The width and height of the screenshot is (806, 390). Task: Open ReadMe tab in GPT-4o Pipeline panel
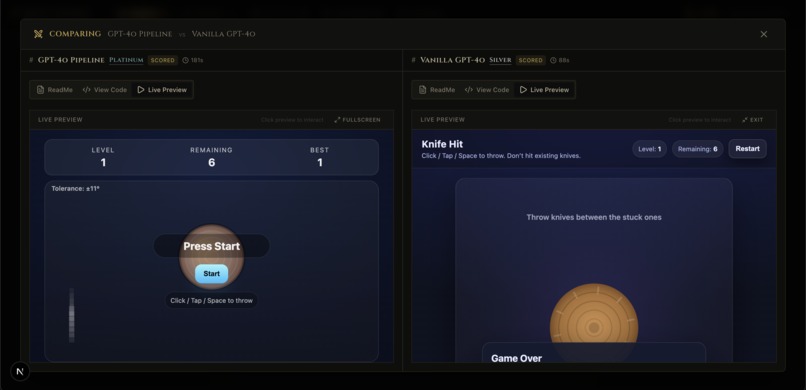pyautogui.click(x=54, y=89)
